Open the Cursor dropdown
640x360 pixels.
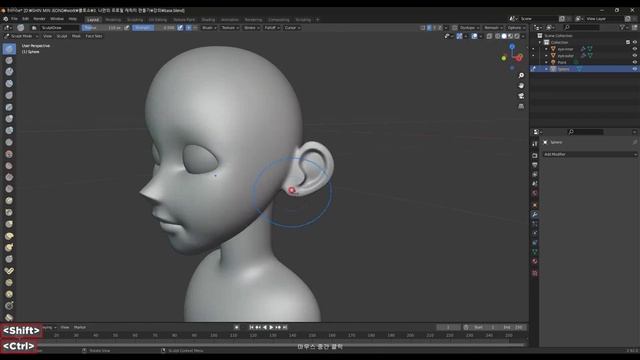[292, 28]
